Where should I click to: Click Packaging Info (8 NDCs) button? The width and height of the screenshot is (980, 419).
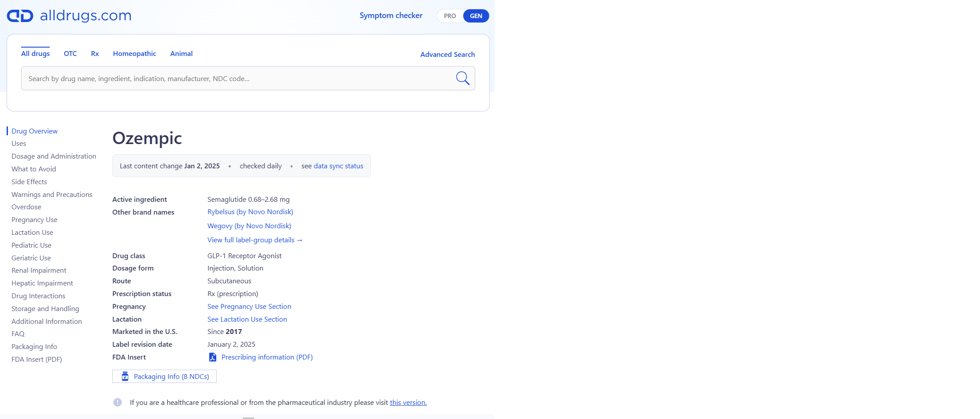pyautogui.click(x=164, y=376)
